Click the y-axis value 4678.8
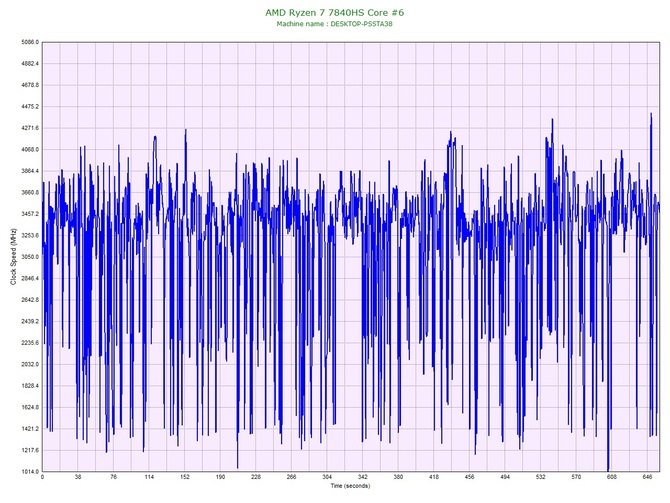Image resolution: width=670 pixels, height=503 pixels. pos(30,85)
